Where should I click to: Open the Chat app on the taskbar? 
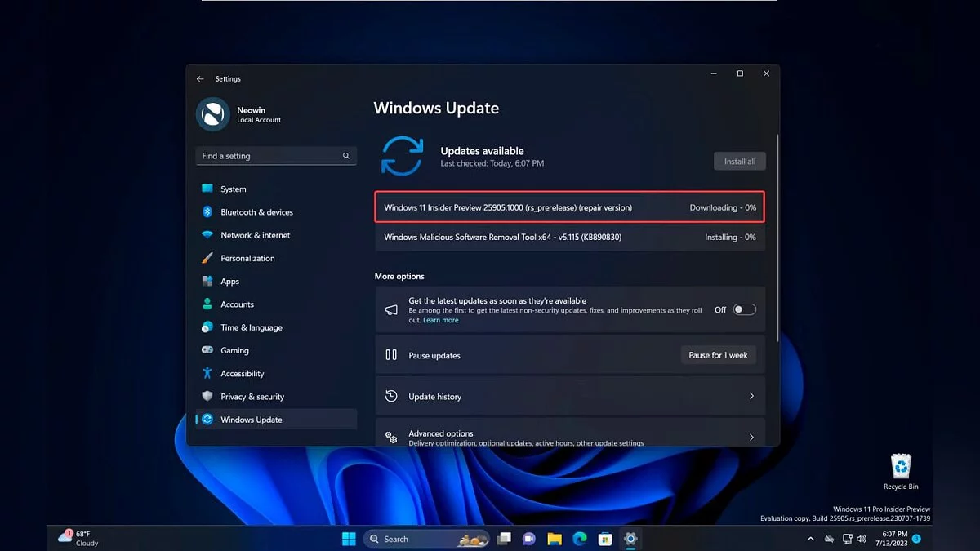(529, 539)
